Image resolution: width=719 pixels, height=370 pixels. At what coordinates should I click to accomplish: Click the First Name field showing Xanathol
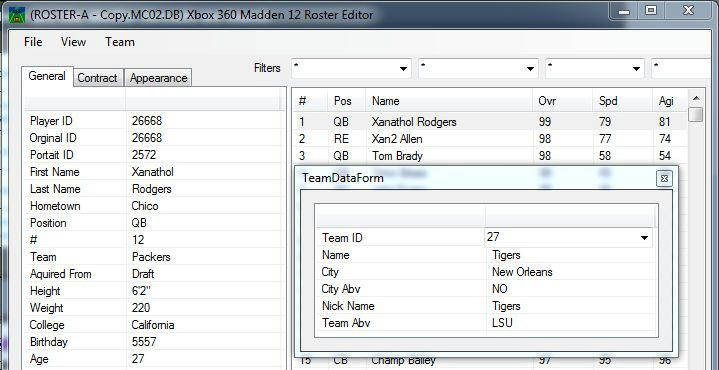click(204, 172)
